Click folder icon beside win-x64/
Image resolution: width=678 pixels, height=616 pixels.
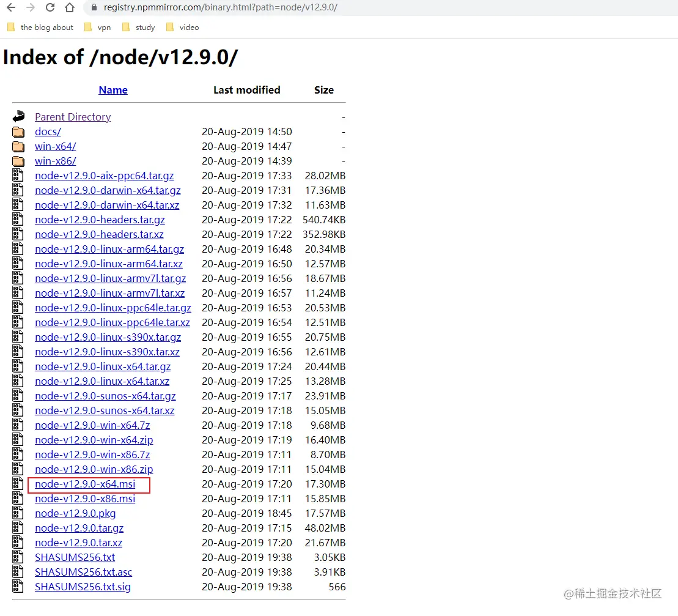pos(18,146)
